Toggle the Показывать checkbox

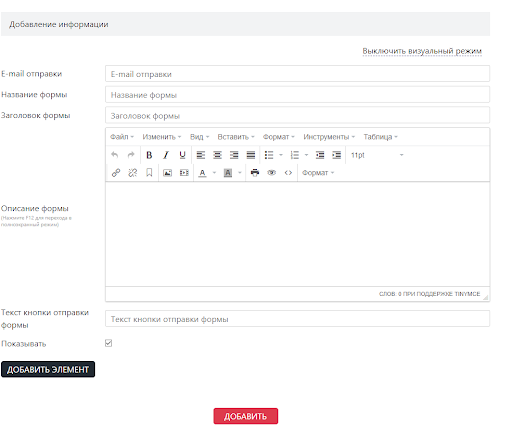click(109, 343)
